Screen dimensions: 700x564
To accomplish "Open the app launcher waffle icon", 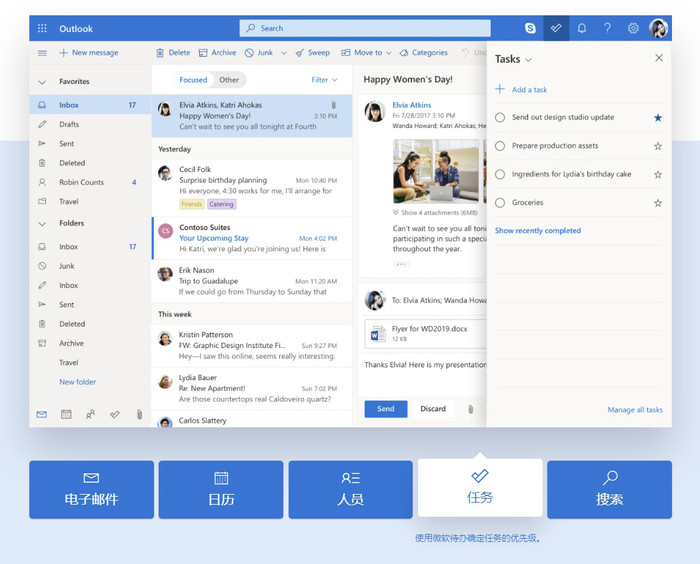I will tap(42, 29).
